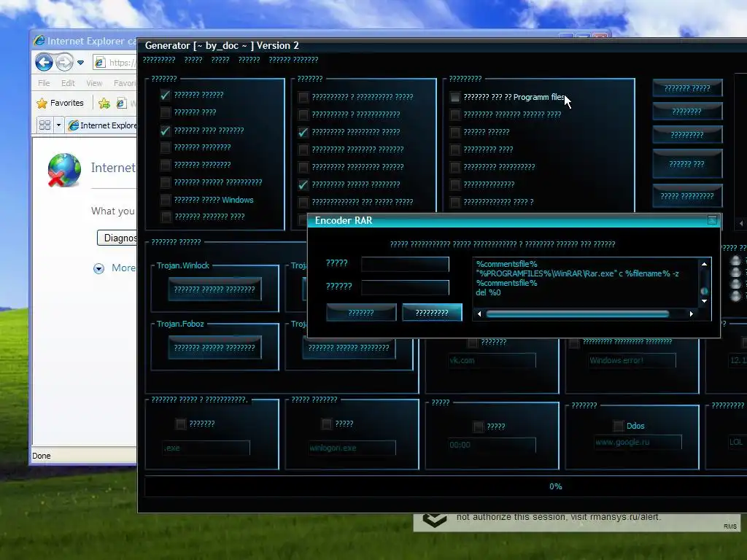
Task: Click the globe error icon on IE page
Action: click(x=64, y=170)
